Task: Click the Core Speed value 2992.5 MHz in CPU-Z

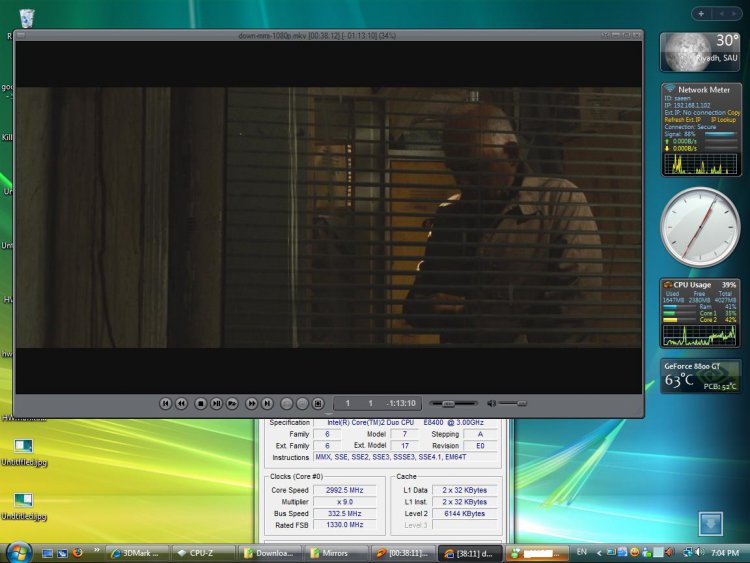Action: point(344,490)
